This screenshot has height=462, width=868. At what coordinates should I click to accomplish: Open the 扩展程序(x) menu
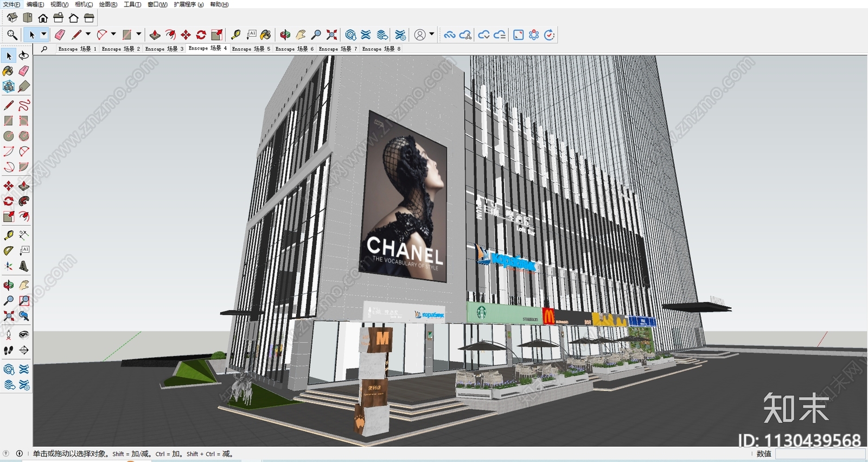(189, 4)
